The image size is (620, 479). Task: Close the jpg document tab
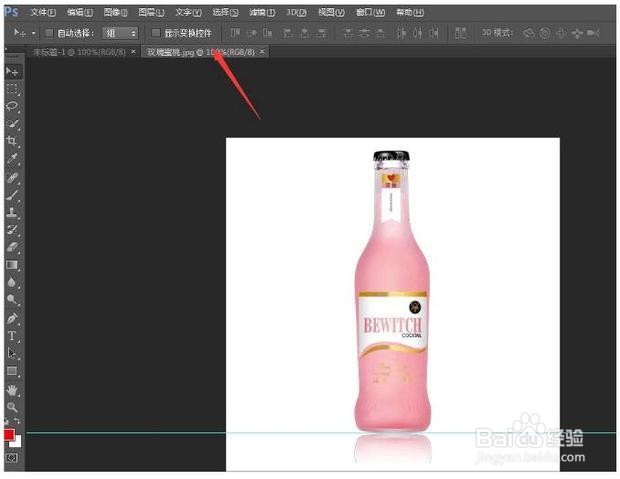(262, 52)
